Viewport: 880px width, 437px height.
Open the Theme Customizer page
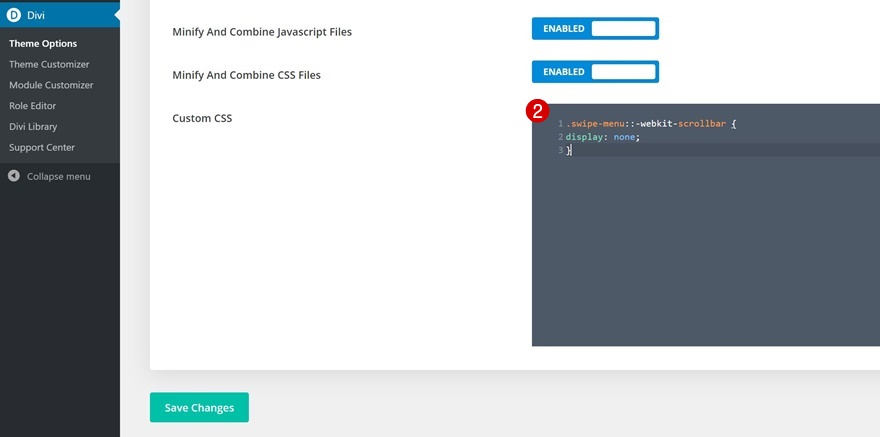[49, 65]
